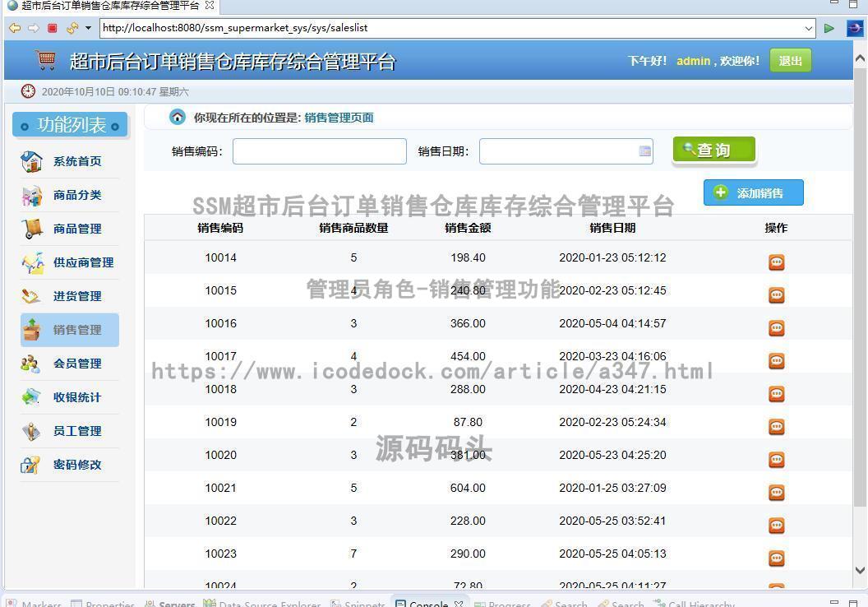Click the 密码修改 password icon
The image size is (868, 607).
pyautogui.click(x=31, y=465)
